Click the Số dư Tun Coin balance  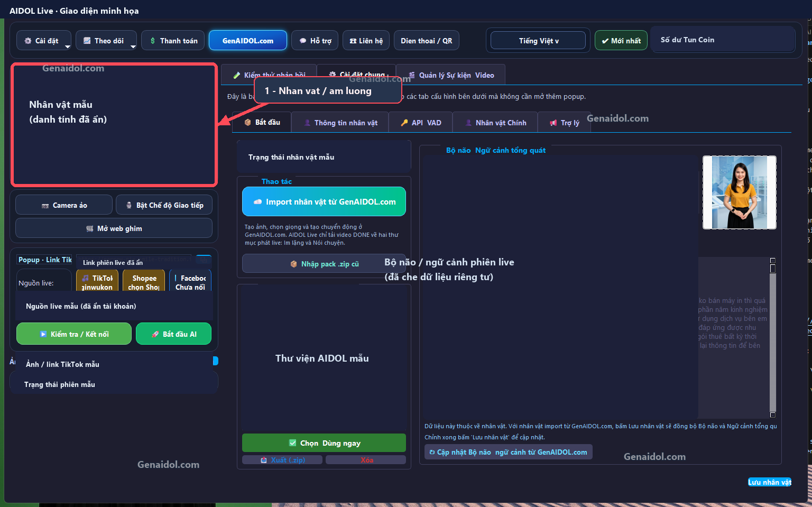pyautogui.click(x=724, y=40)
